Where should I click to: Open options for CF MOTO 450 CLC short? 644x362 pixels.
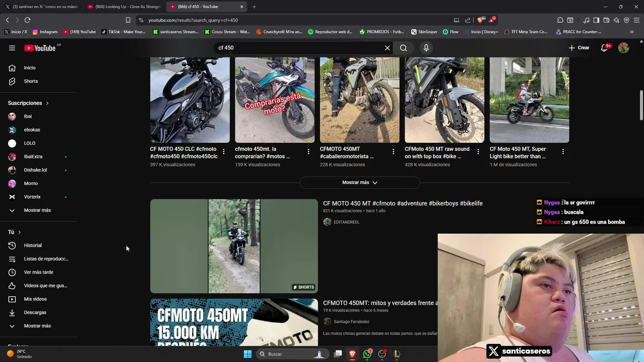[x=223, y=151]
